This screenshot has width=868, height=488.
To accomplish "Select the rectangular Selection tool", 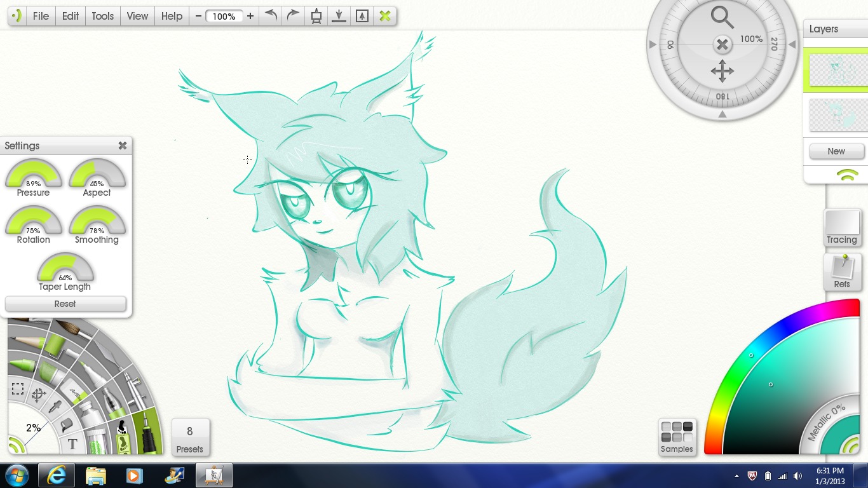I will (18, 388).
